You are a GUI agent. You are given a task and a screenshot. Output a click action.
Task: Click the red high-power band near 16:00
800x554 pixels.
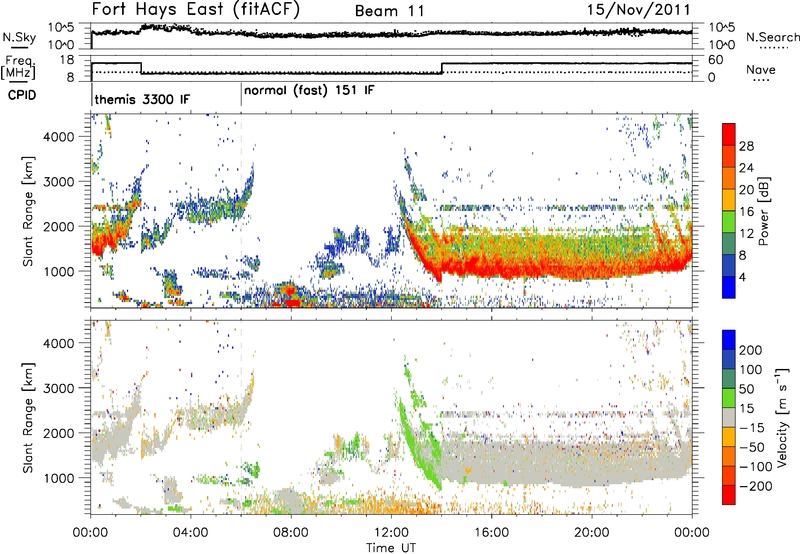click(x=491, y=268)
